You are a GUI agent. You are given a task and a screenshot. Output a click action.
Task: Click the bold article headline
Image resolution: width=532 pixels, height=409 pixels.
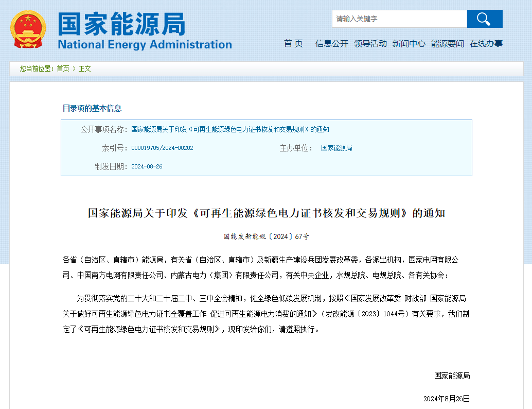(266, 213)
